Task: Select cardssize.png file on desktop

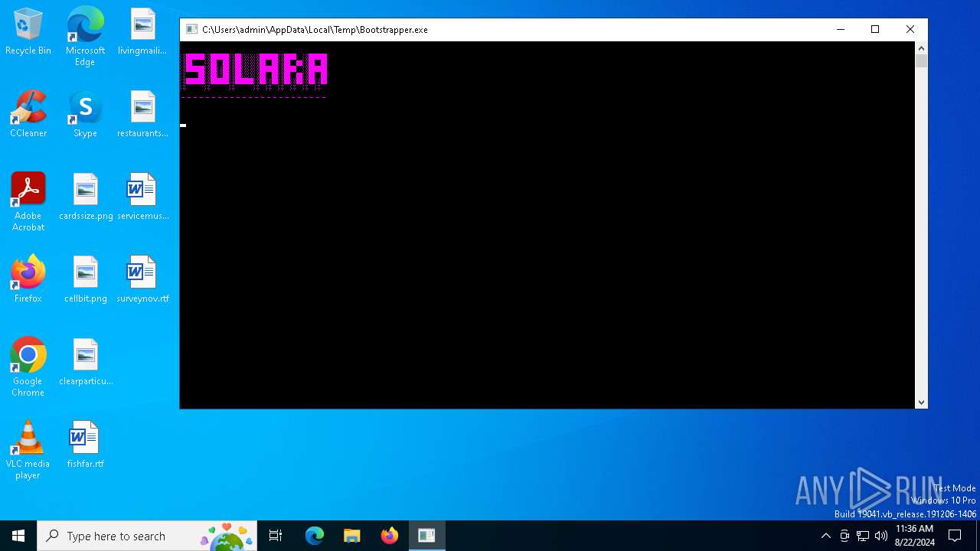Action: click(x=86, y=197)
